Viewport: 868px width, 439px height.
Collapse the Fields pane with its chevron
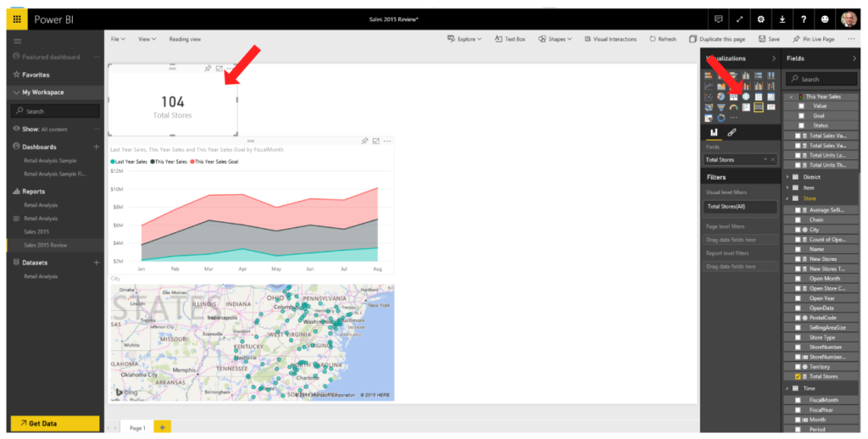click(x=854, y=58)
